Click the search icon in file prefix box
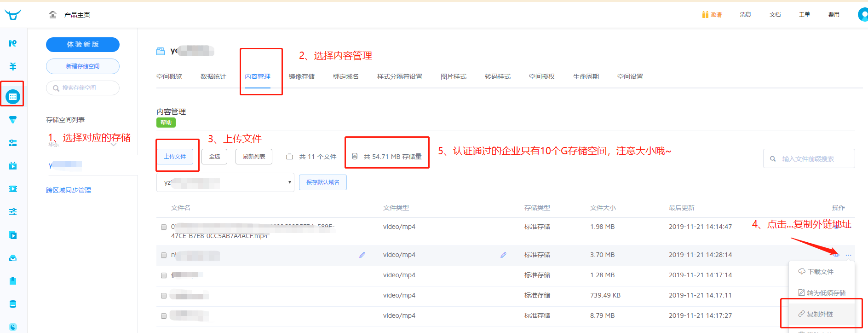Screen dimensions: 868x333 (773, 159)
